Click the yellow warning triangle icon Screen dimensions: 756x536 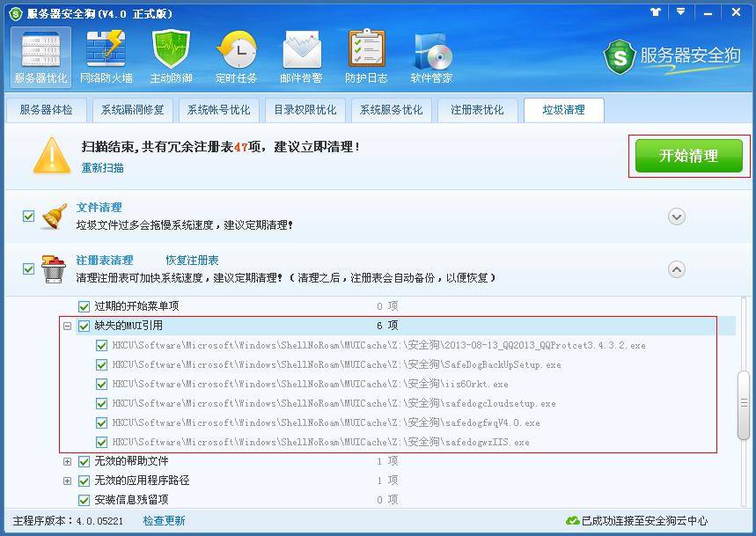[x=51, y=157]
